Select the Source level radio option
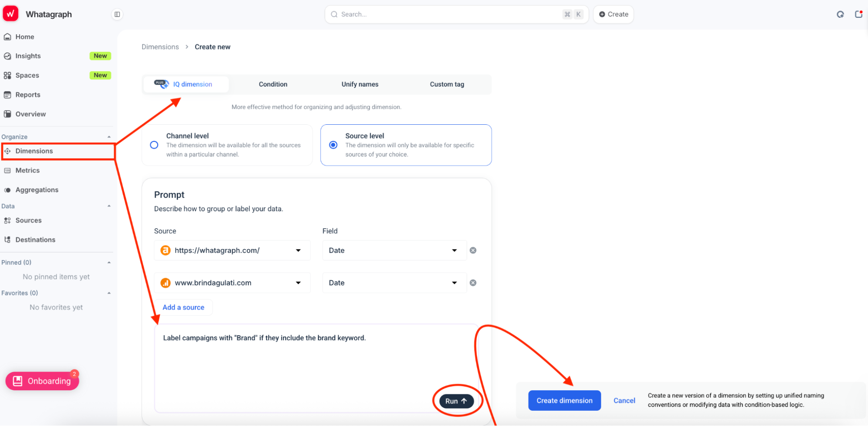This screenshot has height=426, width=868. tap(333, 145)
